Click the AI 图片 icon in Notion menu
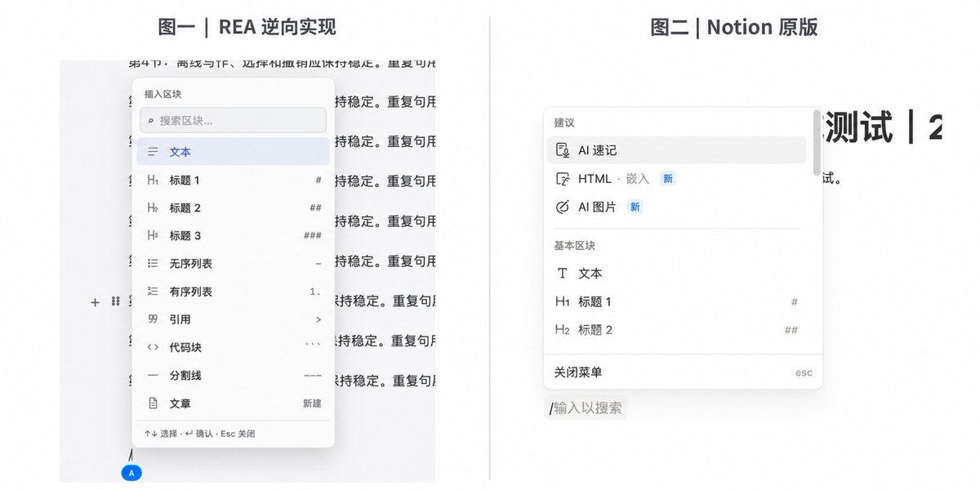This screenshot has width=980, height=490. tap(562, 207)
